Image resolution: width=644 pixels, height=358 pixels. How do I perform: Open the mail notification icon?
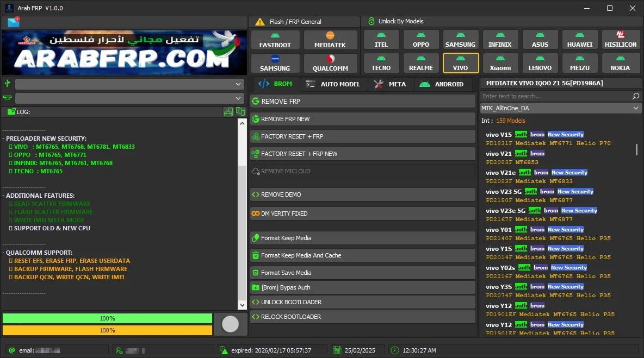point(13,23)
